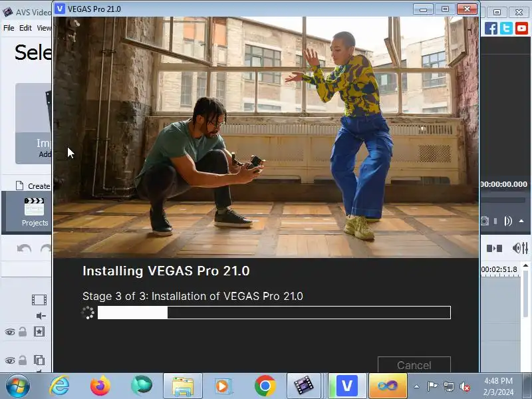Click the 00:02:51.8 timeline ruler mark
This screenshot has width=532, height=399.
coord(499,270)
